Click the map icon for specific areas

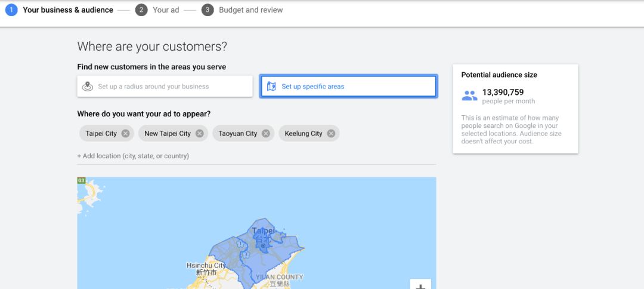pos(271,87)
